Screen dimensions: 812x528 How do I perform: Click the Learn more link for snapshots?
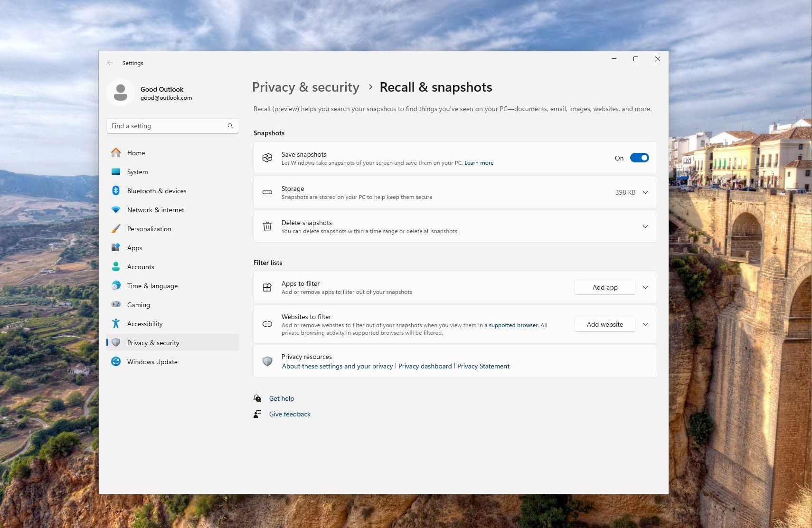tap(479, 163)
